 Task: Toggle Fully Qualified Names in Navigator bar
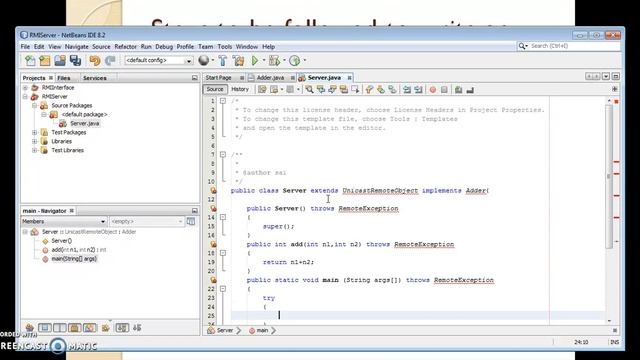[106, 327]
